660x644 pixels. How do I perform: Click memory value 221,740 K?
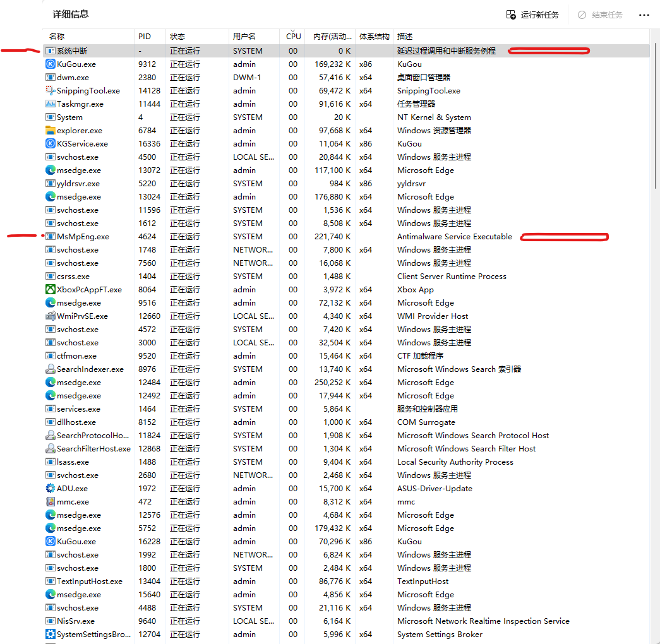(332, 237)
